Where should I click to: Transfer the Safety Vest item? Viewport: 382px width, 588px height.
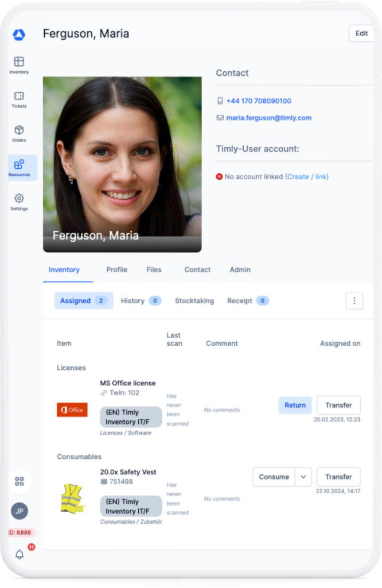tap(338, 477)
